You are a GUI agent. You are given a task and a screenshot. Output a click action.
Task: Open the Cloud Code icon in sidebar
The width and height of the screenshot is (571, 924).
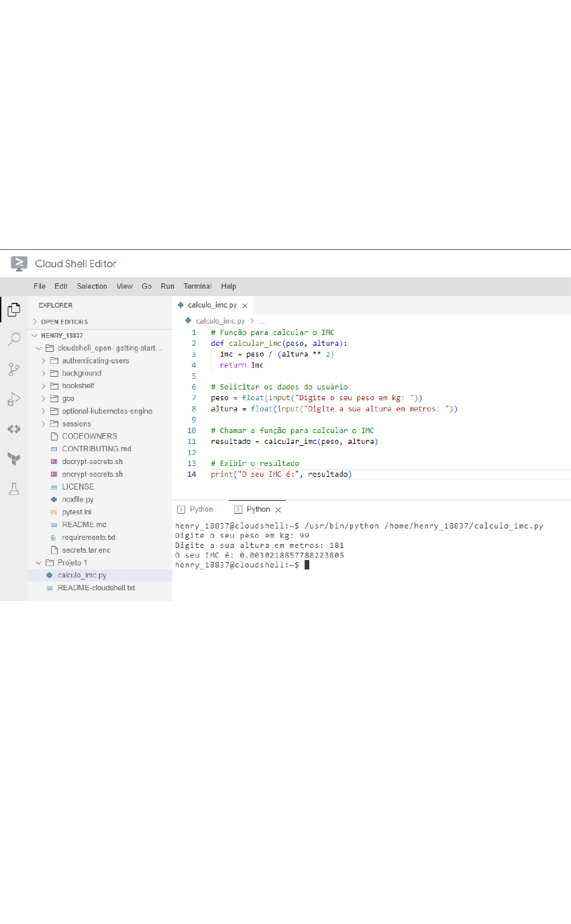pyautogui.click(x=13, y=429)
